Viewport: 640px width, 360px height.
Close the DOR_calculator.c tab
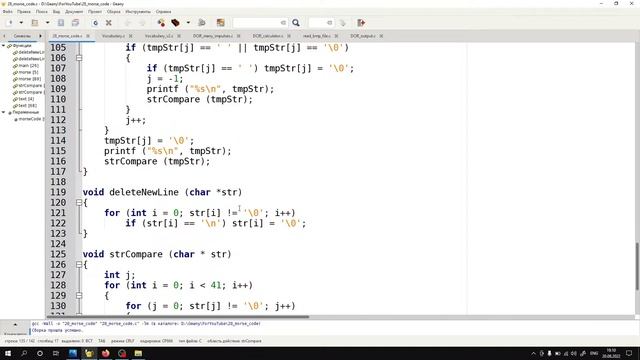click(289, 36)
